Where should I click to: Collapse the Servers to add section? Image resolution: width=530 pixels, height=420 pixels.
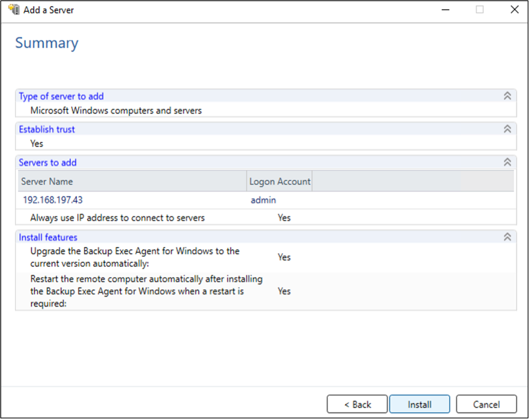507,162
